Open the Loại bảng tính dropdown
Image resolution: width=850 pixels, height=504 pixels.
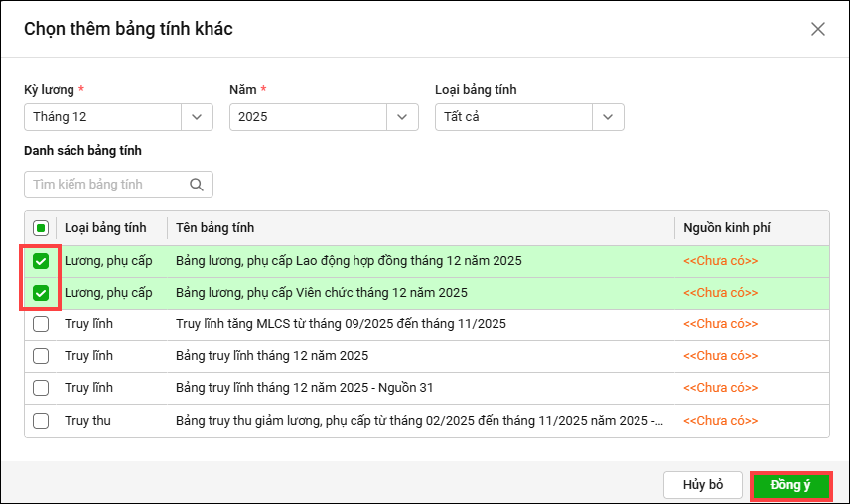[x=608, y=117]
